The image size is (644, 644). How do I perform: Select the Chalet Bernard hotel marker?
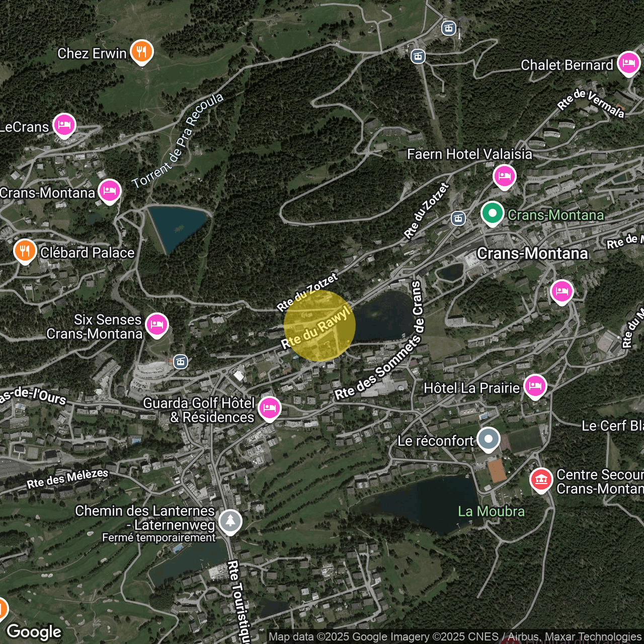pyautogui.click(x=628, y=63)
